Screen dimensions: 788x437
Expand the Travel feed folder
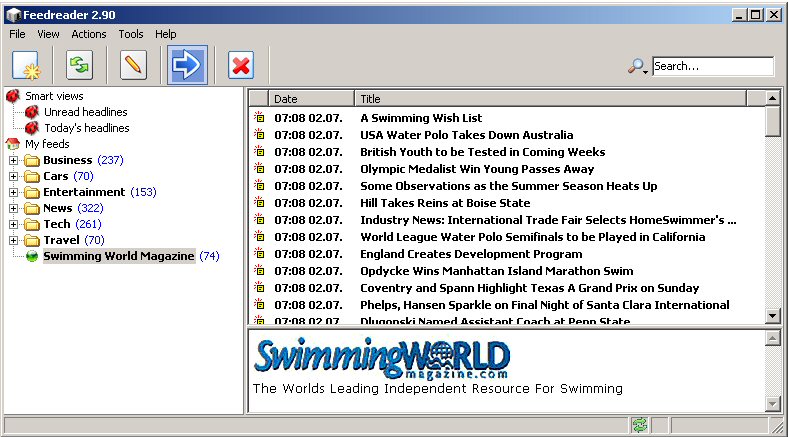(13, 240)
